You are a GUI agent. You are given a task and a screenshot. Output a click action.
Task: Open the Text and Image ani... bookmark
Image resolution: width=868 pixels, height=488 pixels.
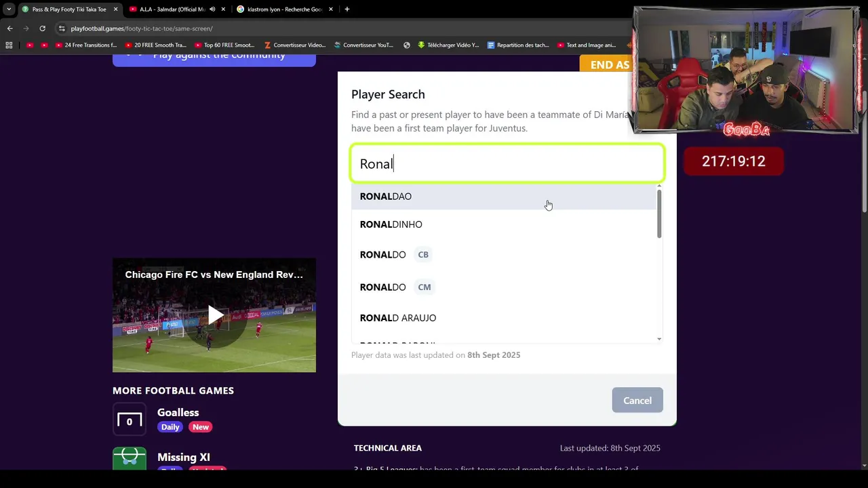[586, 45]
